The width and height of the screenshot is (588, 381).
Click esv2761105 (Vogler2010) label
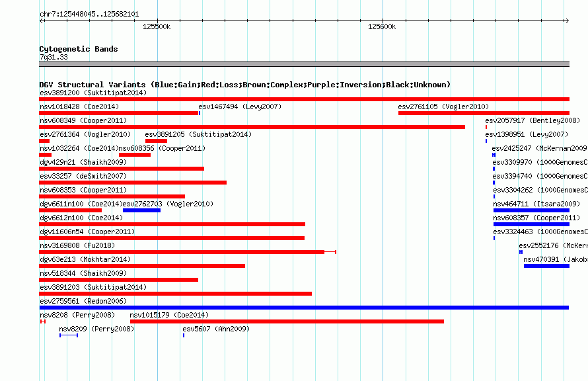(x=443, y=106)
